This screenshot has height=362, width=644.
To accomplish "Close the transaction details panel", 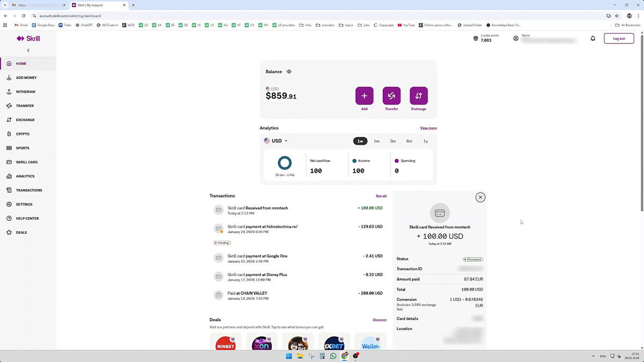I will click(x=480, y=197).
